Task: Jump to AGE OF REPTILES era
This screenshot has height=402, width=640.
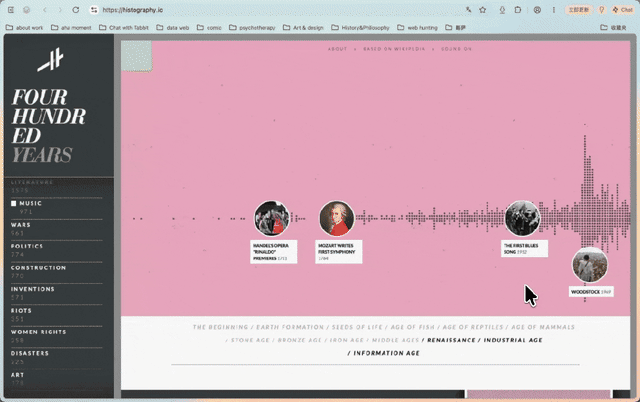Action: (473, 327)
